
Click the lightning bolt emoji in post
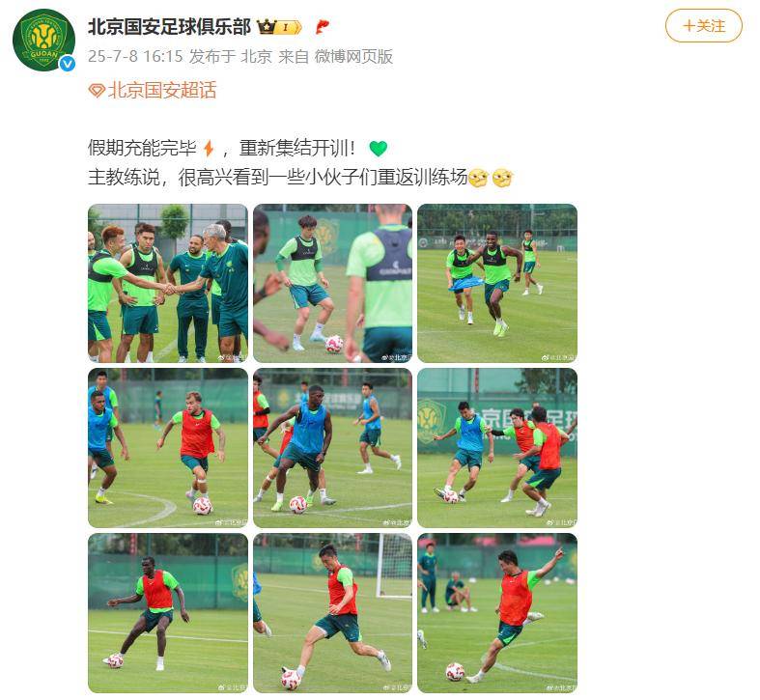coord(209,148)
